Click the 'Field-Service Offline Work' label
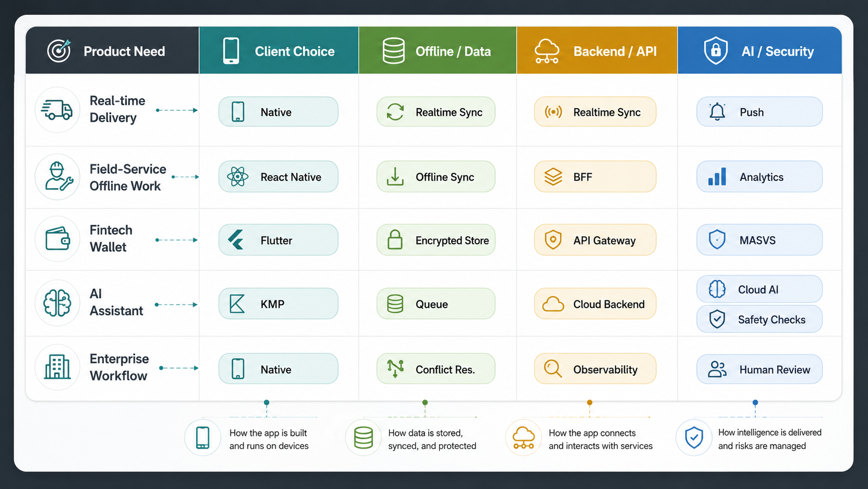Image resolution: width=868 pixels, height=489 pixels. point(128,177)
